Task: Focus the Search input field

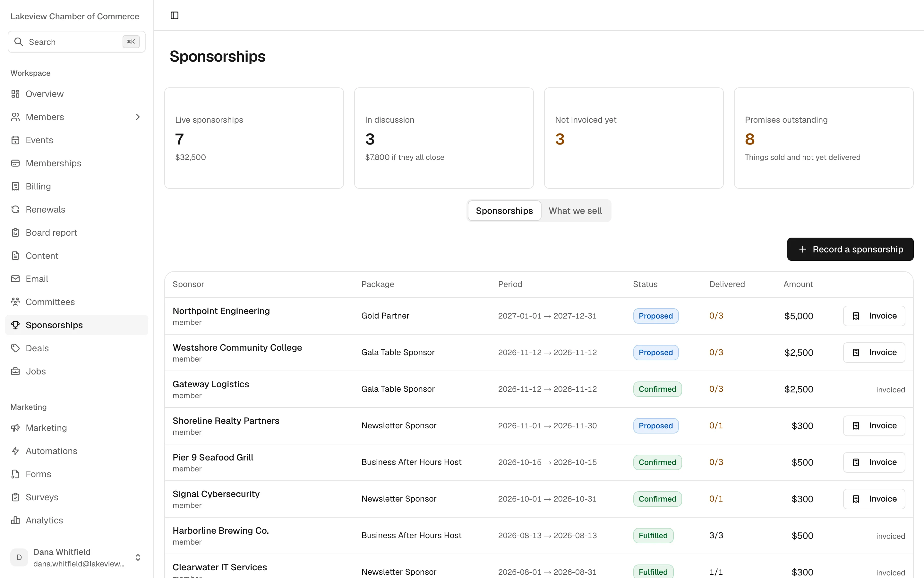Action: pos(76,42)
